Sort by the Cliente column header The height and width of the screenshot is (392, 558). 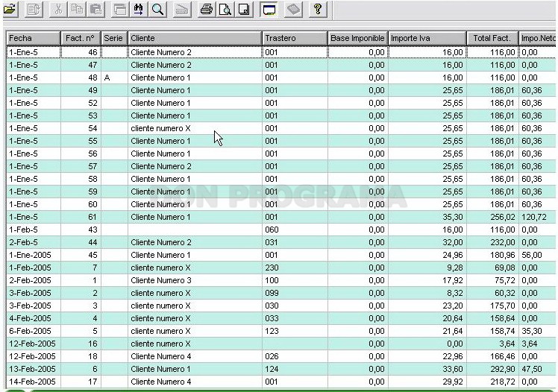(x=195, y=39)
